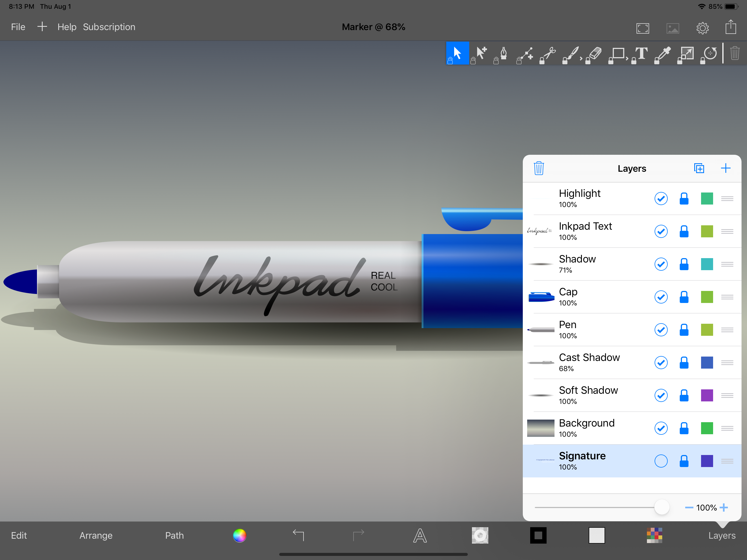Screen dimensions: 747x560
Task: Hide the Pen layer
Action: coord(661,330)
